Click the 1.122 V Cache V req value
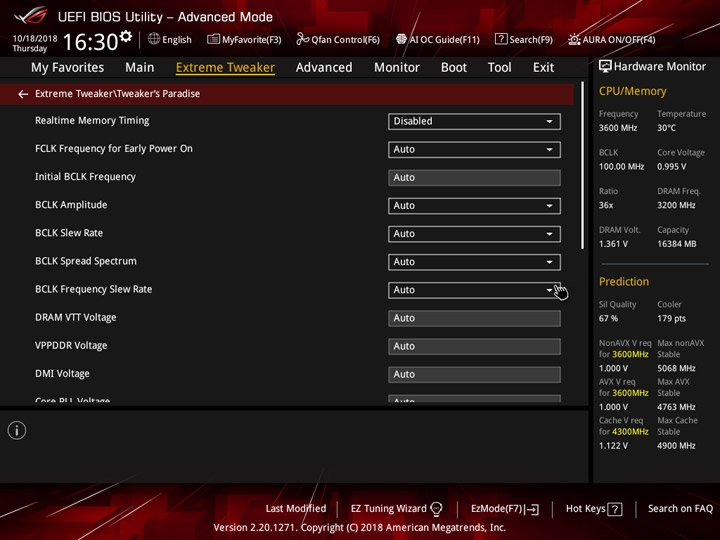 coord(613,445)
